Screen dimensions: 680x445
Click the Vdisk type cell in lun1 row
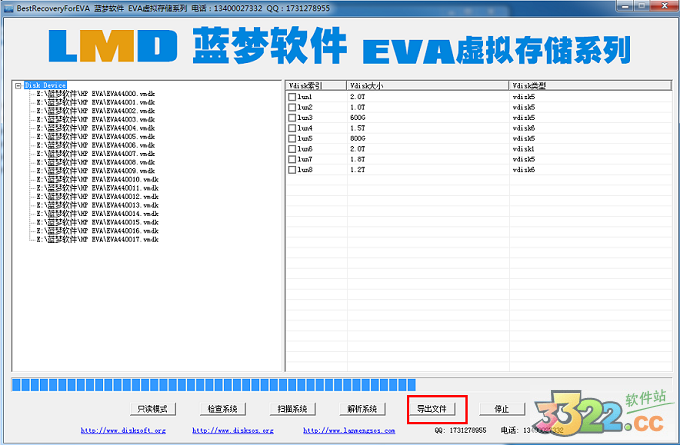pos(524,97)
